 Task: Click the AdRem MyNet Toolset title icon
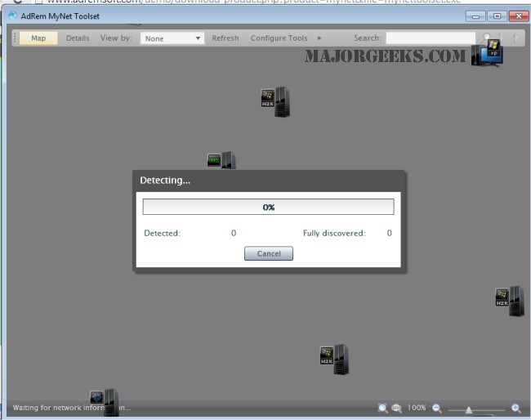coord(13,16)
